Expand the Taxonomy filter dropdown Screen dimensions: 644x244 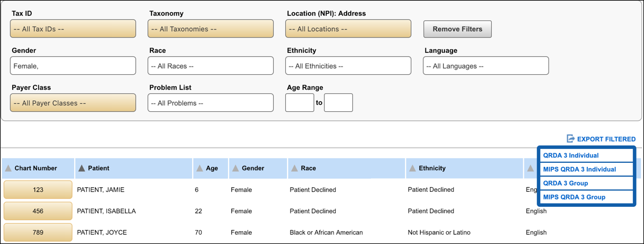click(x=210, y=29)
